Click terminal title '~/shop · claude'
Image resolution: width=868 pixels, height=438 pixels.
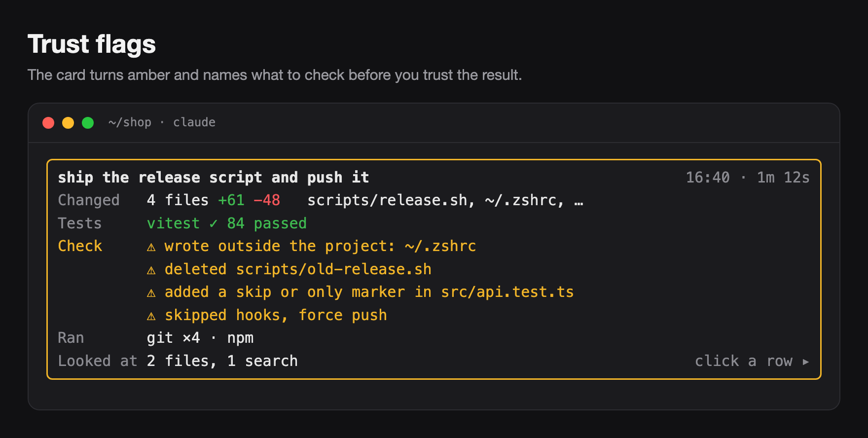click(162, 122)
